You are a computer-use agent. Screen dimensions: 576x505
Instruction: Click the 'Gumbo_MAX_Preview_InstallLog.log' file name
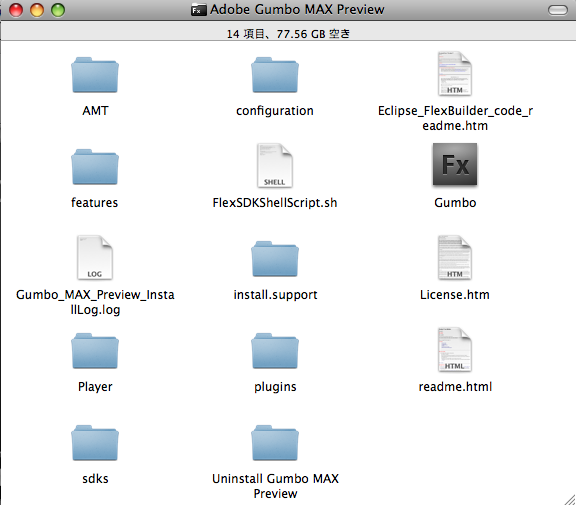(95, 302)
